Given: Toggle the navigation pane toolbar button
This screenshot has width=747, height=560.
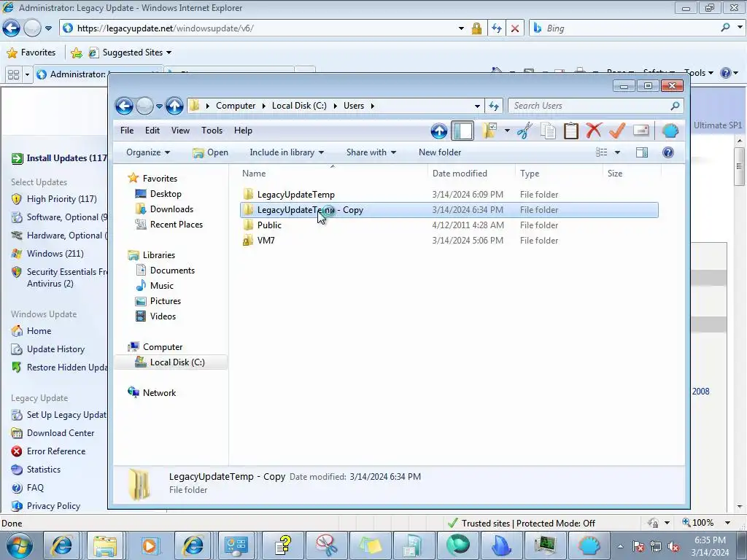Looking at the screenshot, I should tap(462, 131).
